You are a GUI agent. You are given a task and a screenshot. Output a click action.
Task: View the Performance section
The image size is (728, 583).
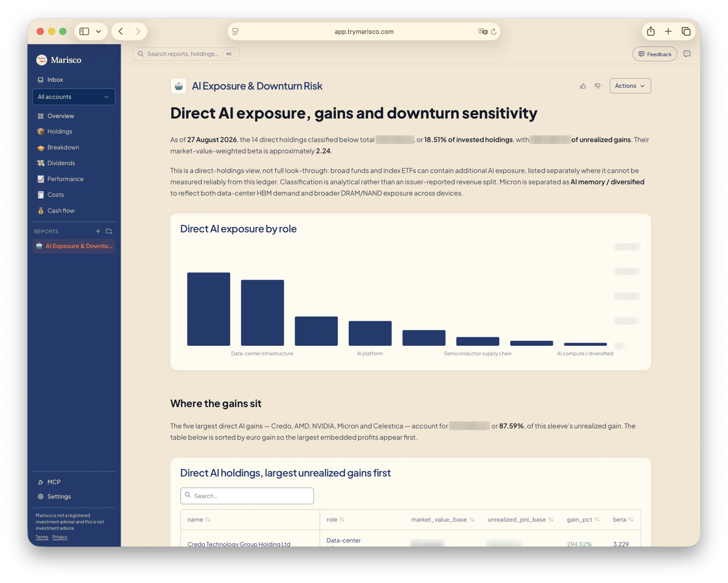(x=74, y=179)
